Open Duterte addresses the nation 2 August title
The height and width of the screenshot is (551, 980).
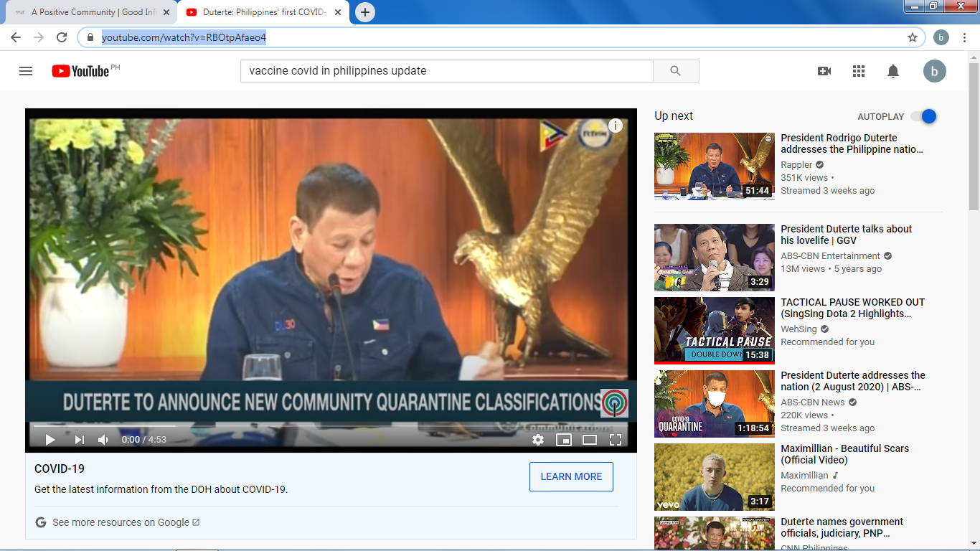pos(853,381)
